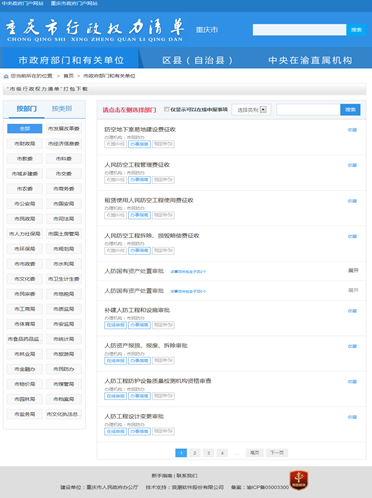Click the home icon in the breadcrumb

pyautogui.click(x=6, y=76)
